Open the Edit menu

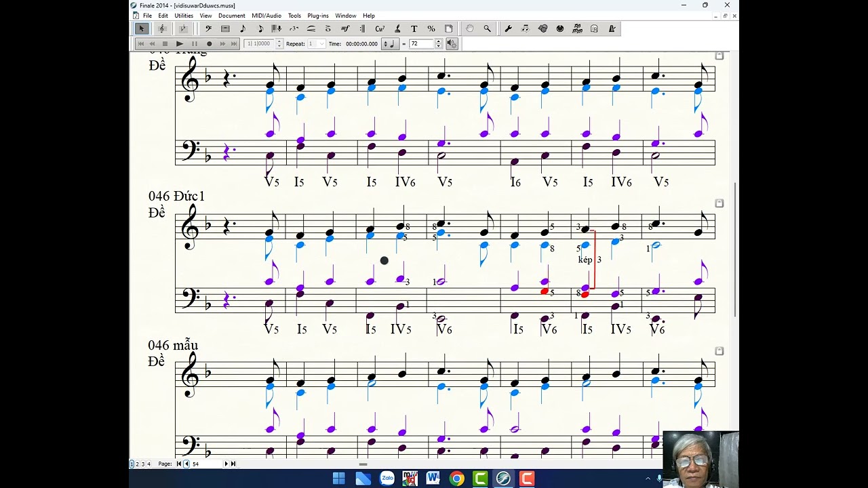click(x=163, y=16)
